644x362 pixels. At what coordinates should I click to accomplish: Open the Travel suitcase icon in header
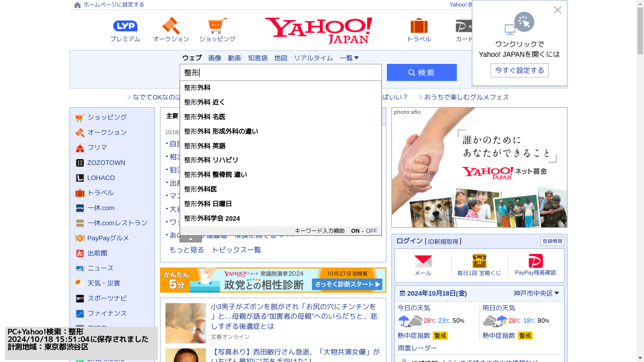click(x=419, y=26)
